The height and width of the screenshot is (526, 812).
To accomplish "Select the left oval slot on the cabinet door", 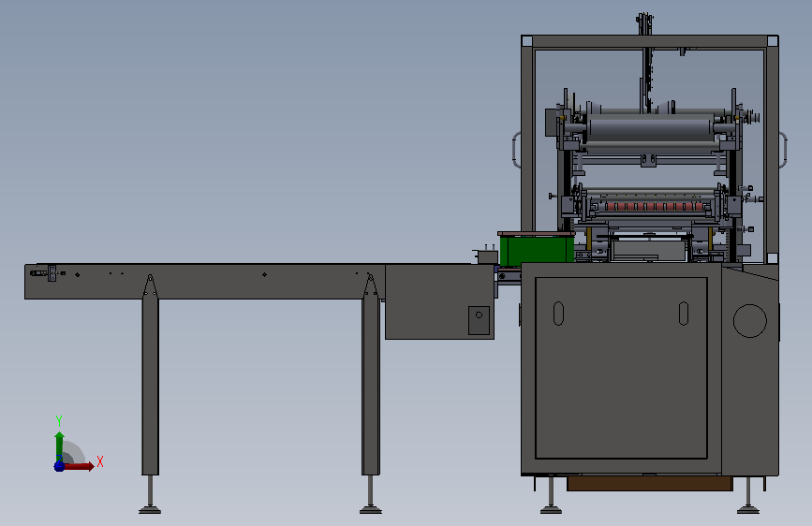I will coord(558,314).
